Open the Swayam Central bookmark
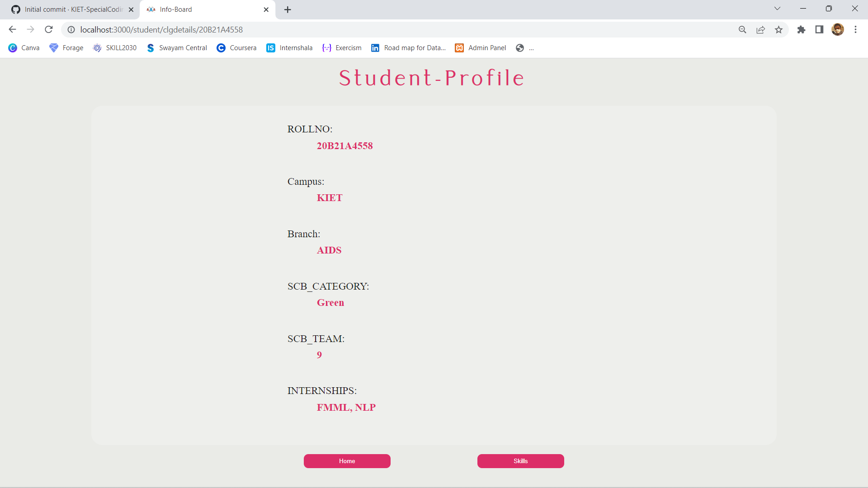Viewport: 868px width, 488px height. (x=177, y=47)
